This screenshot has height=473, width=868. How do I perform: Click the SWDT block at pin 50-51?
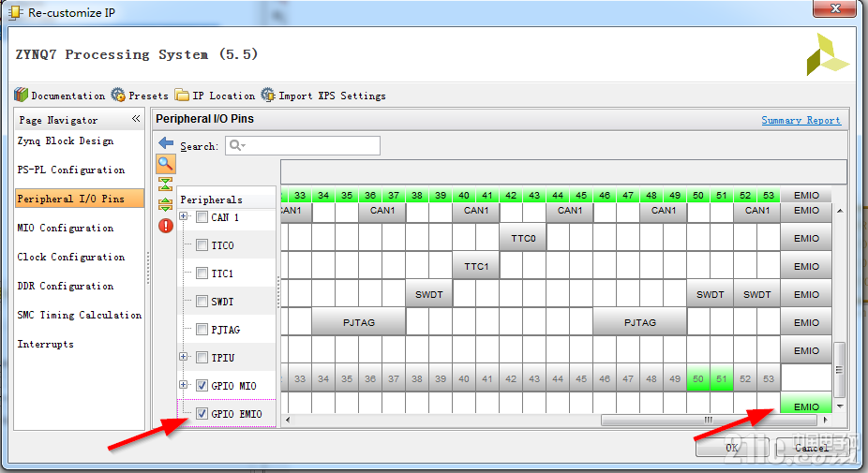(x=711, y=294)
